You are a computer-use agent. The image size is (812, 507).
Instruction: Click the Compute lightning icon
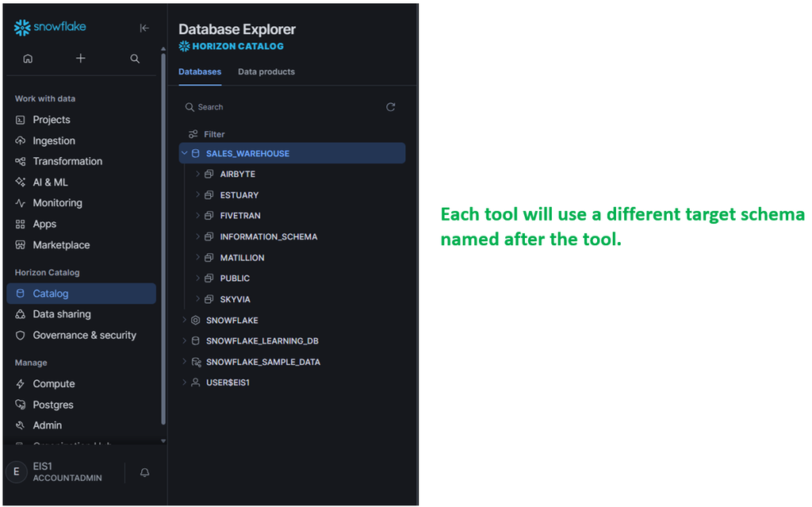click(20, 383)
